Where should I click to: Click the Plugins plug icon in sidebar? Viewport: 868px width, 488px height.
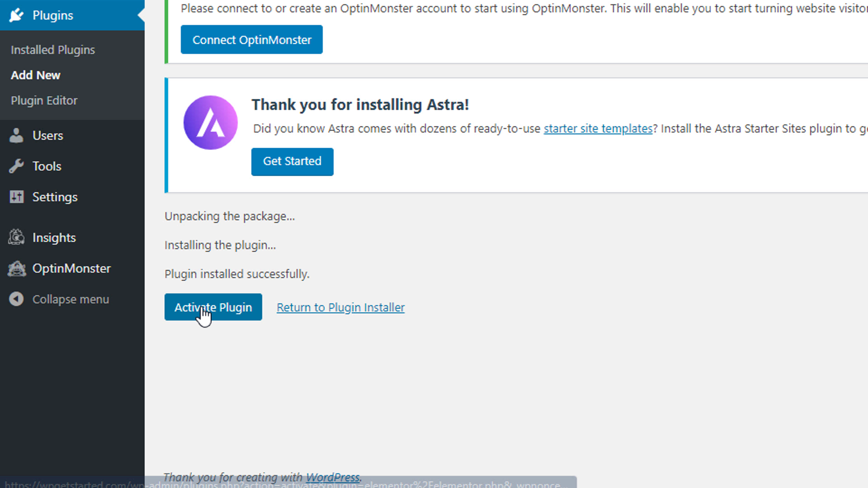[16, 15]
